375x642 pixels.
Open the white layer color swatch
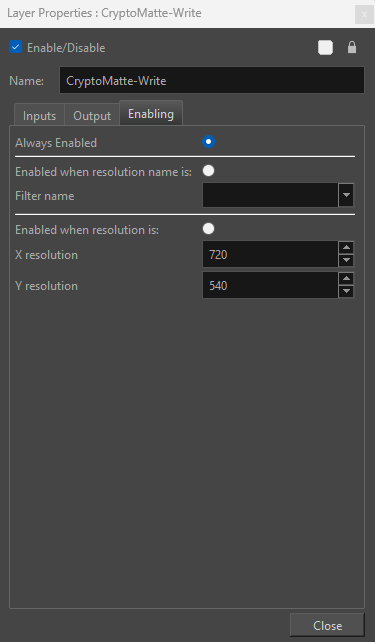(x=325, y=47)
